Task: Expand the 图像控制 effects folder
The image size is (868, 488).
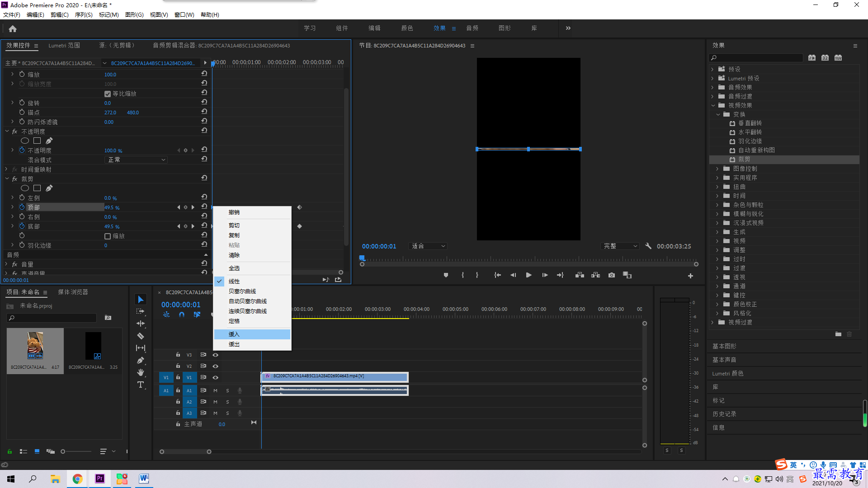Action: [x=717, y=169]
